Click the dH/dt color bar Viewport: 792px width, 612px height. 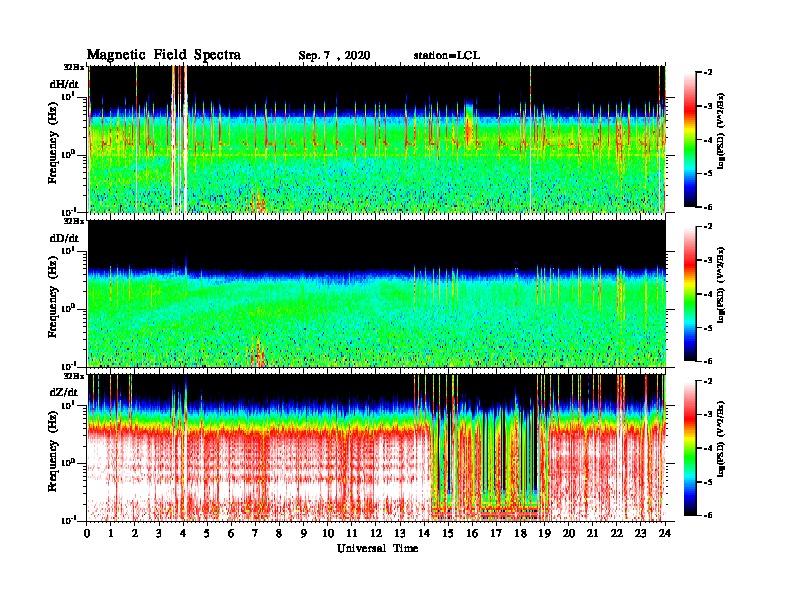point(690,139)
